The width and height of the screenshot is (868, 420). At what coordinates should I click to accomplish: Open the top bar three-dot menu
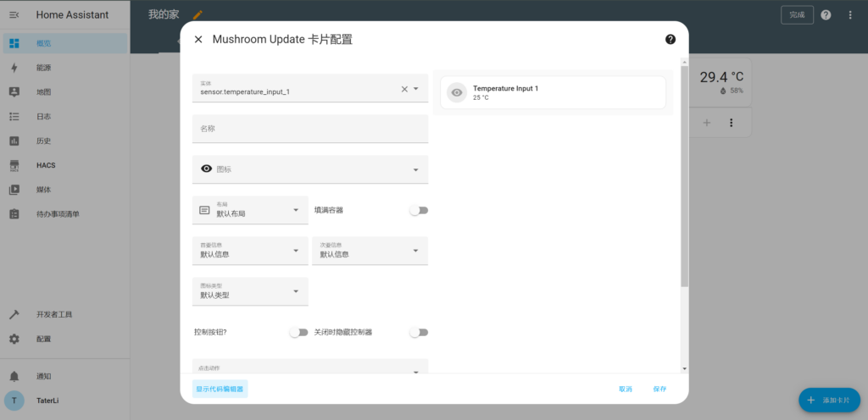850,15
